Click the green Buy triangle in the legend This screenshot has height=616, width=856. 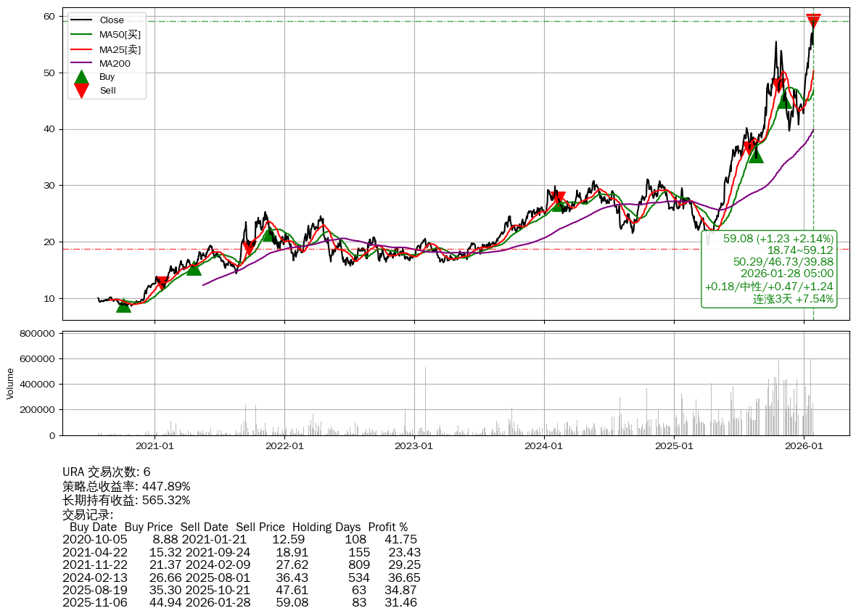coord(82,77)
